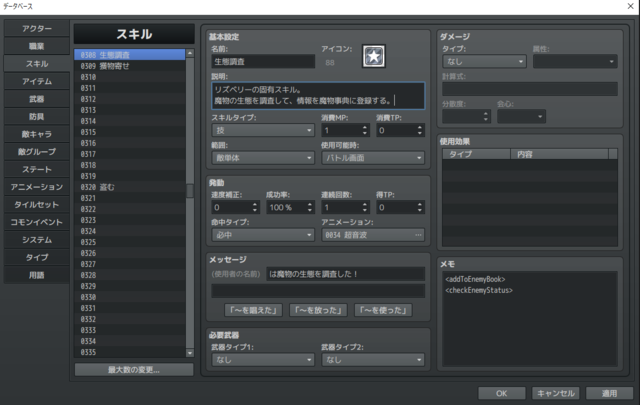Select empty skill slot 0315

(x=130, y=132)
